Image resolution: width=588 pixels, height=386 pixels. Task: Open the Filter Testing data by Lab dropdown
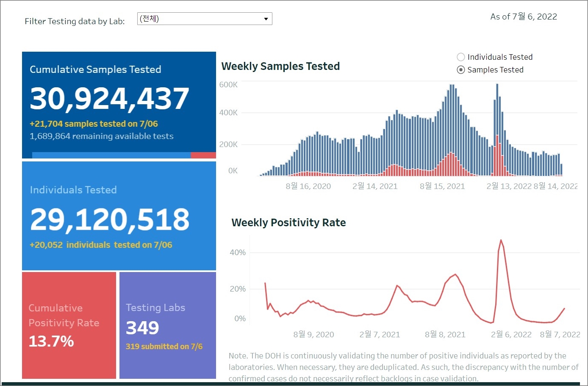click(x=205, y=19)
